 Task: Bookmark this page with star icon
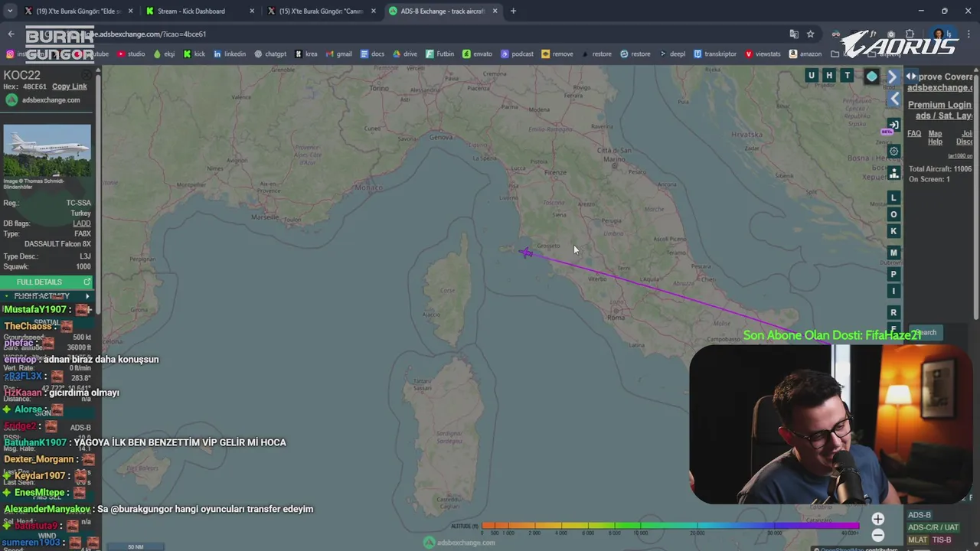coord(810,34)
